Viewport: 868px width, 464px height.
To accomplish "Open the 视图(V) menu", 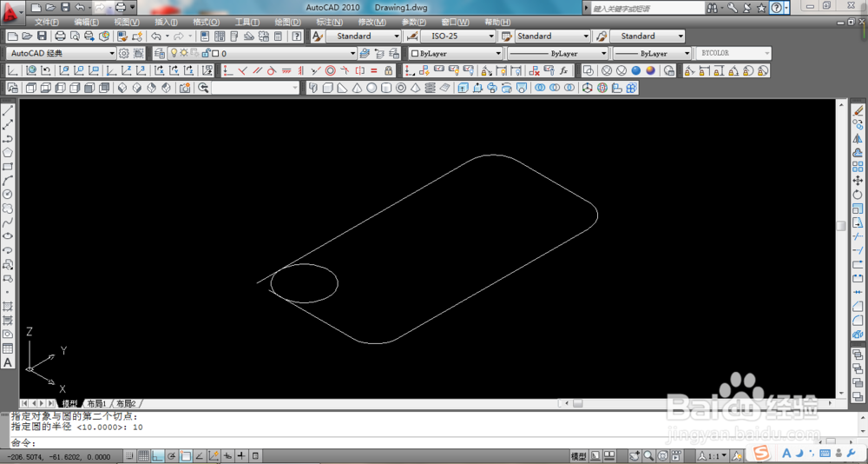I will click(x=127, y=23).
